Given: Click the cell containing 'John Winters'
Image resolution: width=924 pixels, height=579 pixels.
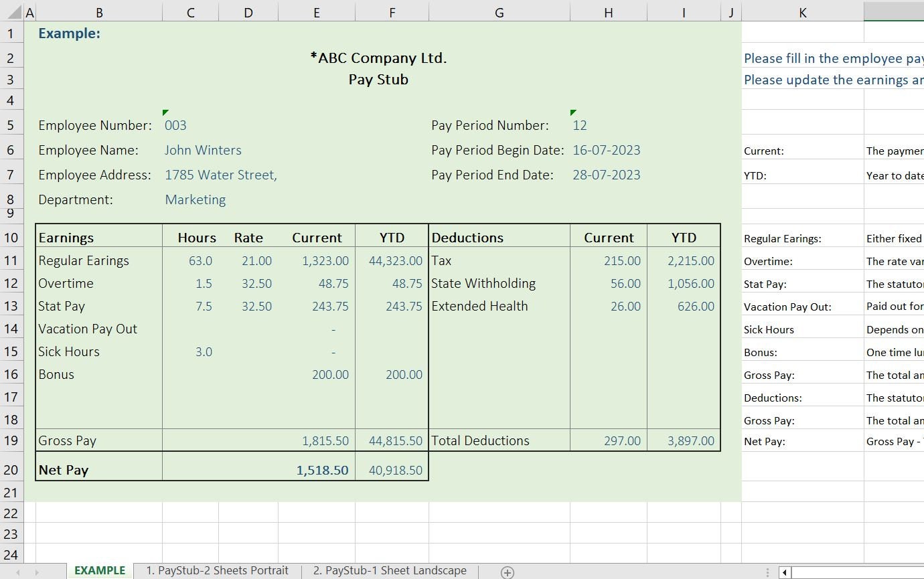Looking at the screenshot, I should (x=203, y=150).
